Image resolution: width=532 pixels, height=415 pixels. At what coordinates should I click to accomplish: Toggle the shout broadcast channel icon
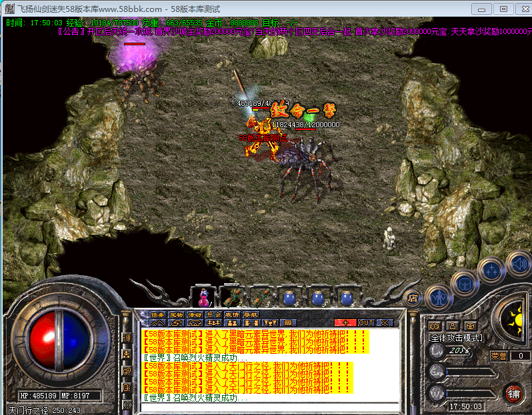[x=127, y=338]
